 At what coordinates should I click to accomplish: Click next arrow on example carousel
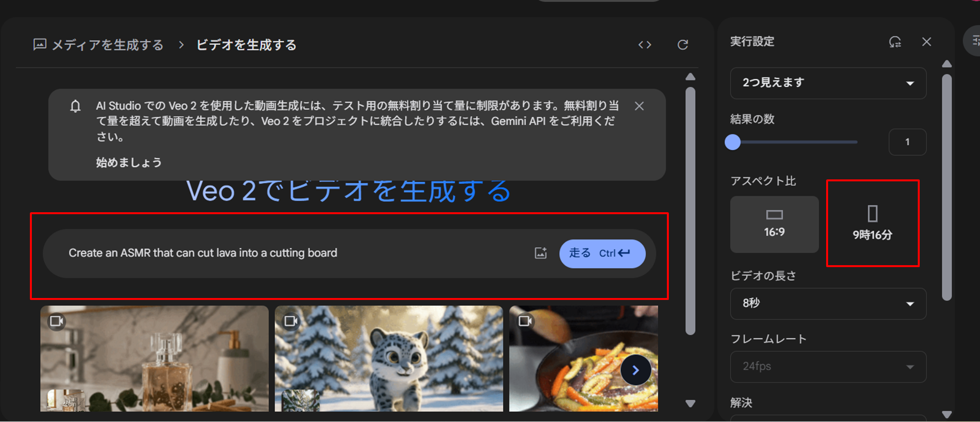pos(636,371)
